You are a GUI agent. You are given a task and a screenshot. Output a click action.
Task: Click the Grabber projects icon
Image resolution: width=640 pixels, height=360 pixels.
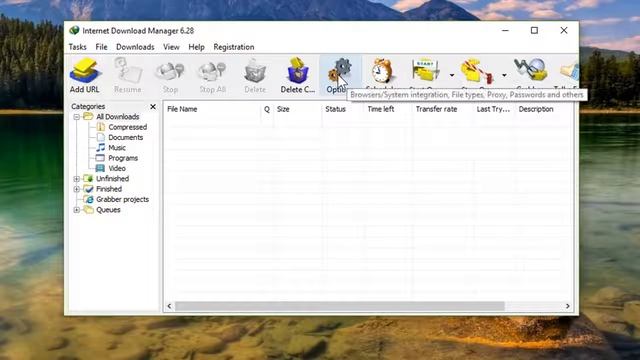pyautogui.click(x=89, y=199)
